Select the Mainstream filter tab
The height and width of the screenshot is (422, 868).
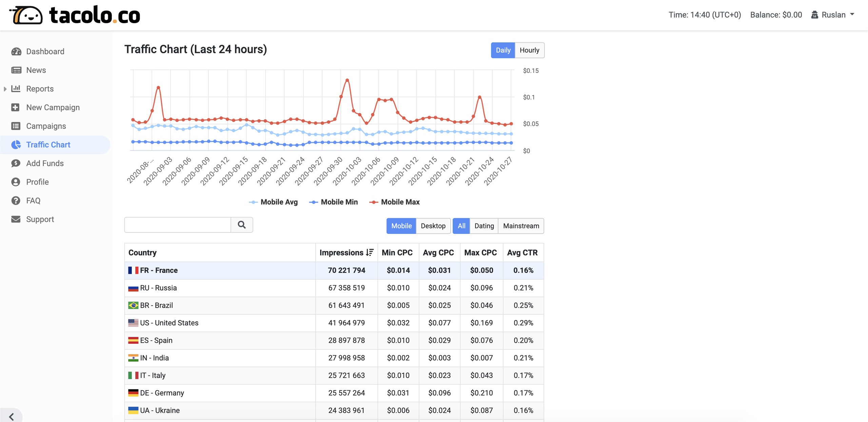[520, 226]
